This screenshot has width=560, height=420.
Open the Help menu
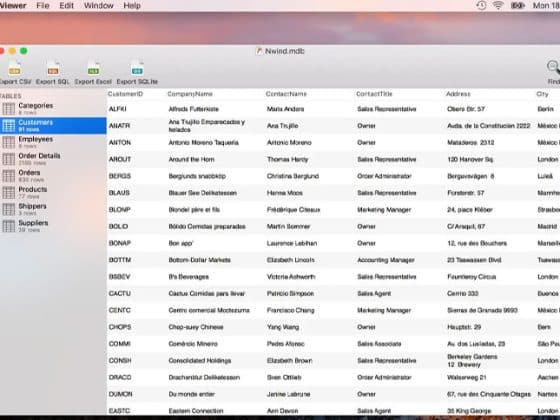click(132, 5)
